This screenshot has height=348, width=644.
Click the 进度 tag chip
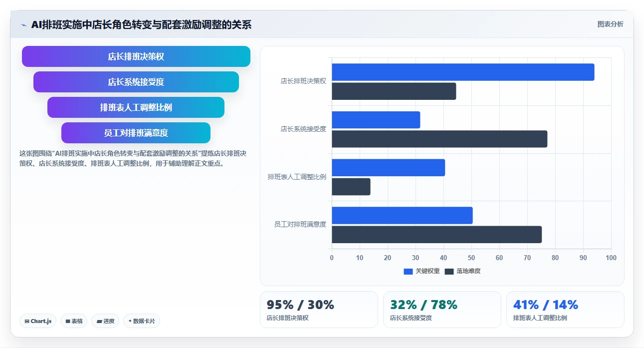pos(105,321)
